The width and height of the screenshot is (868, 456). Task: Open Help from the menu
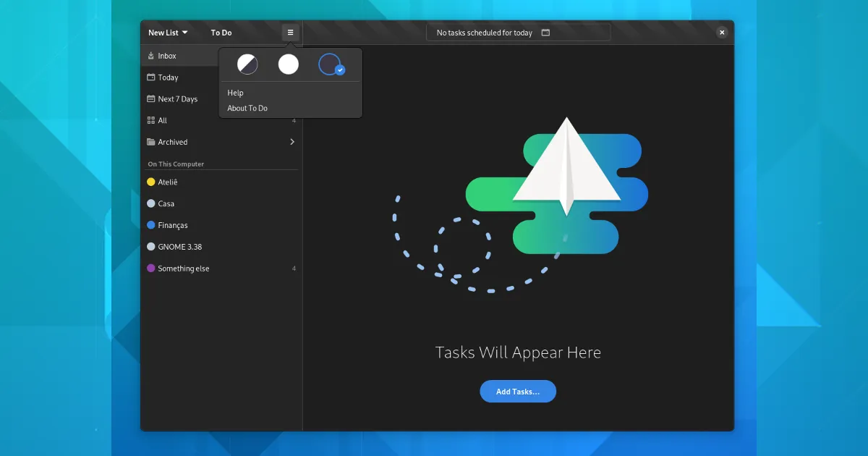[236, 93]
